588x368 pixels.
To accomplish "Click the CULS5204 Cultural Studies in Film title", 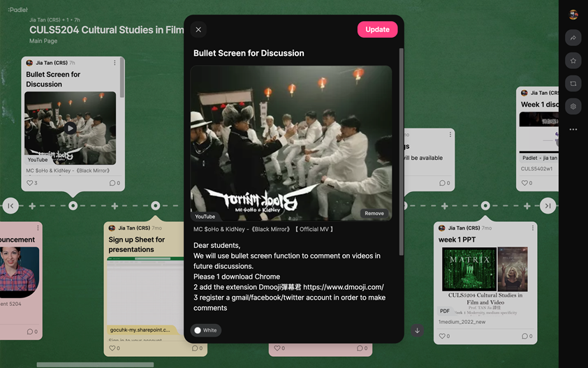I will [107, 30].
